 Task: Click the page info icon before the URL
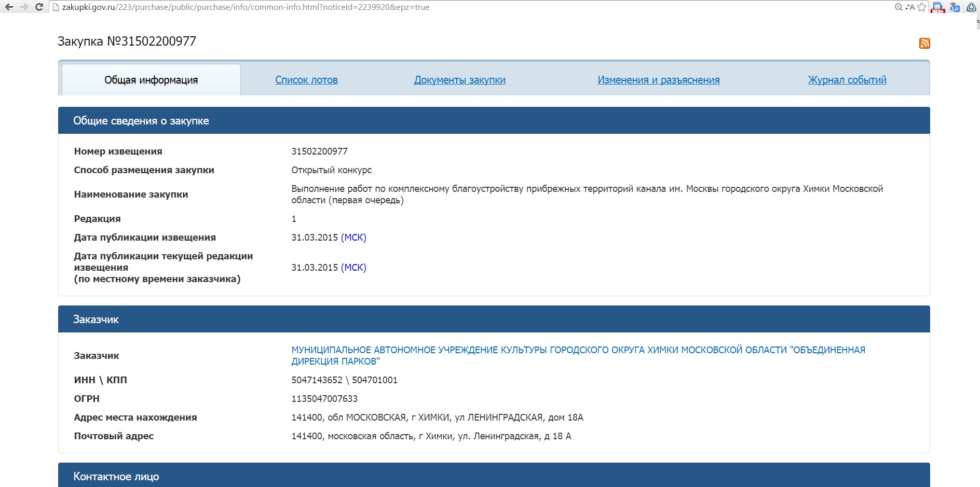pyautogui.click(x=57, y=7)
